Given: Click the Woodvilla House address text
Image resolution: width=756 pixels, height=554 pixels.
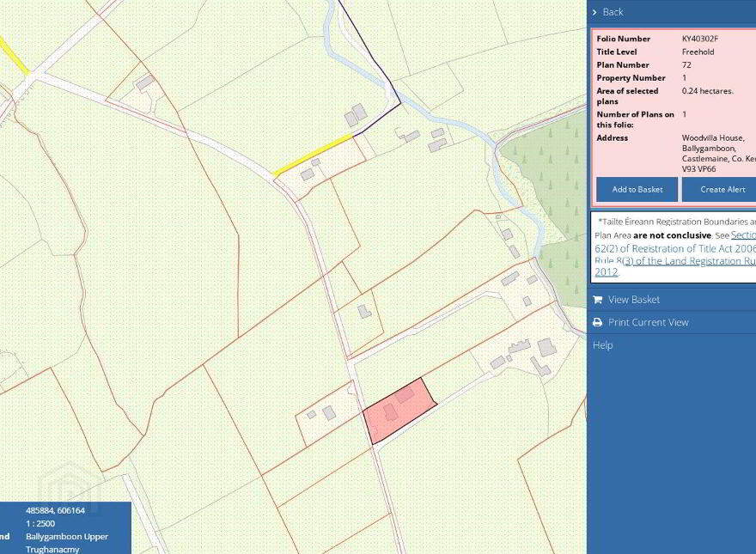Looking at the screenshot, I should tap(712, 138).
